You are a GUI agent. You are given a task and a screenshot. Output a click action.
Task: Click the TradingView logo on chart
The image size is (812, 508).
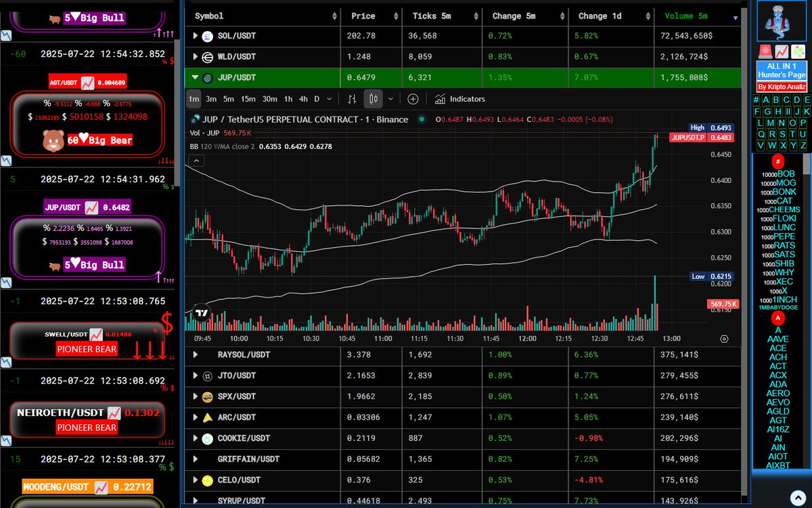tap(201, 313)
